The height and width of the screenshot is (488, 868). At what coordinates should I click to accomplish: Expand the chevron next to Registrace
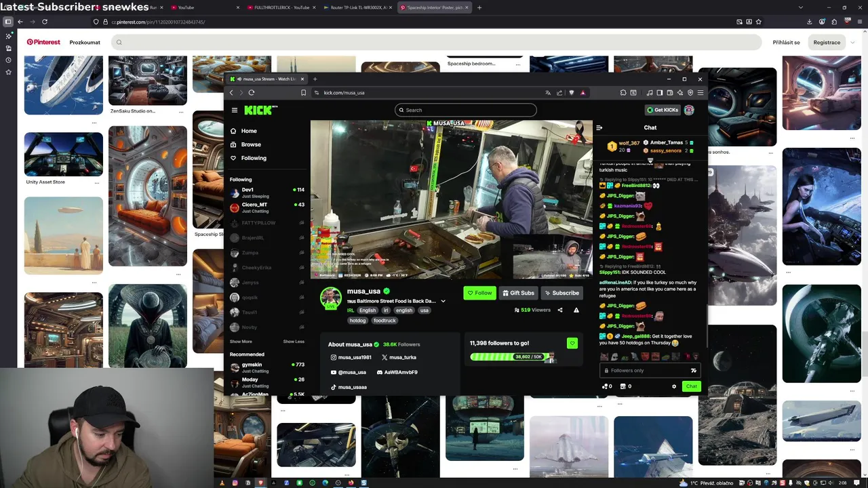pos(854,42)
